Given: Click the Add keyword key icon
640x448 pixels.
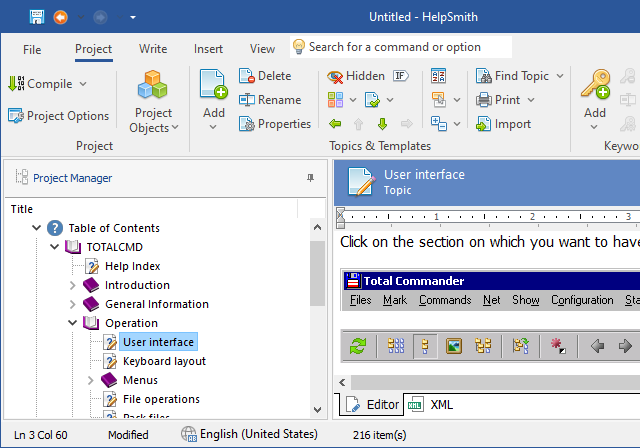Looking at the screenshot, I should [x=596, y=84].
